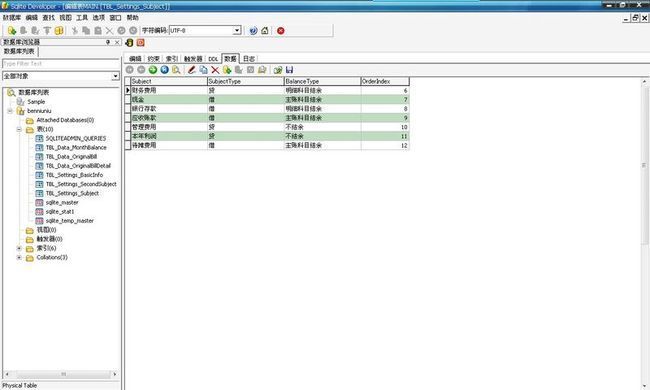This screenshot has height=390, width=650.
Task: Click the OrderIndex cell with value 12
Action: tap(385, 145)
